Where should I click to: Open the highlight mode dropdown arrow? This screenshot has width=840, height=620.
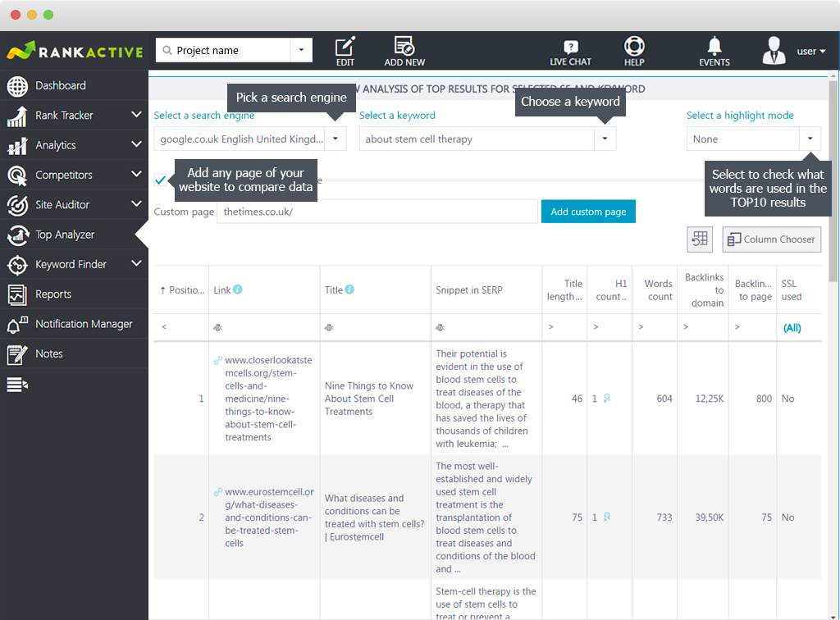click(810, 139)
